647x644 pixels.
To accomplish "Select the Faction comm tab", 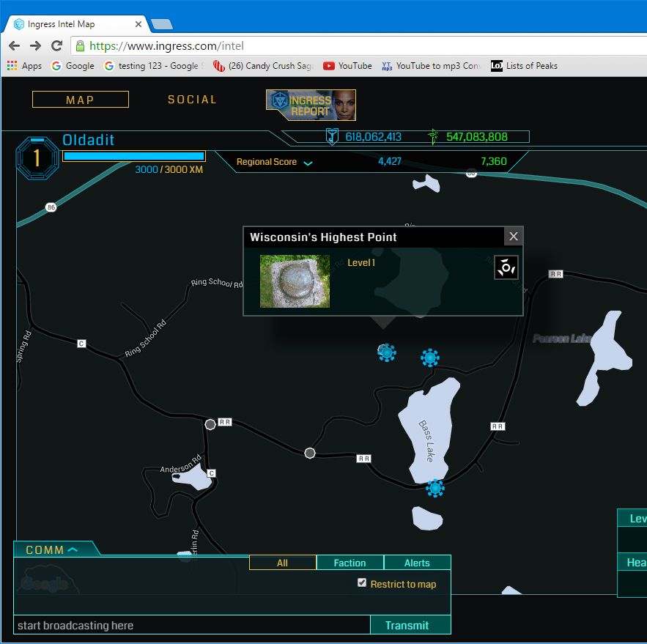I will [x=350, y=563].
